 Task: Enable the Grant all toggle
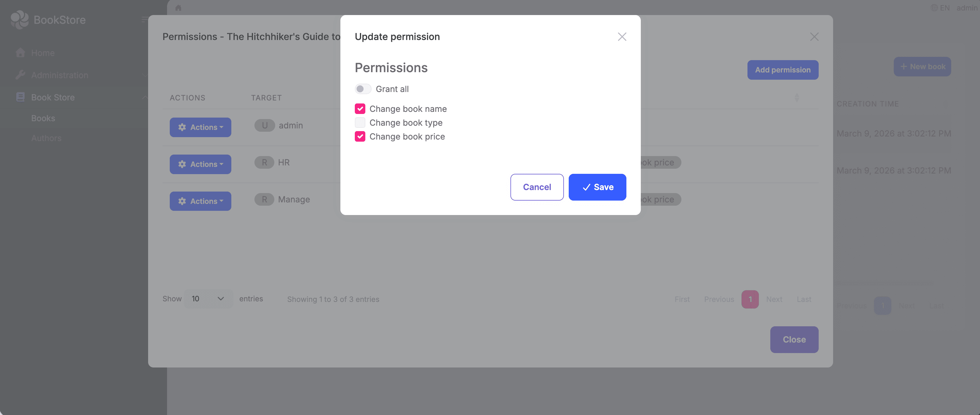coord(363,89)
